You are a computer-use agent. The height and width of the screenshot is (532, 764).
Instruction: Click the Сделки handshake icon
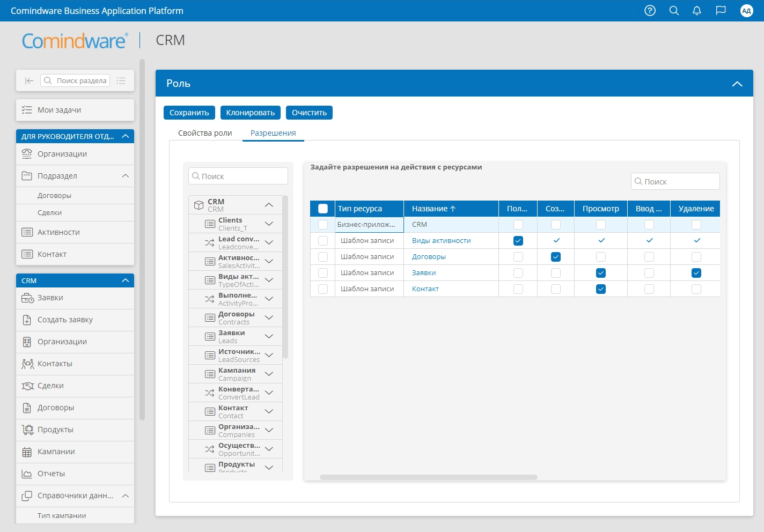pos(27,386)
